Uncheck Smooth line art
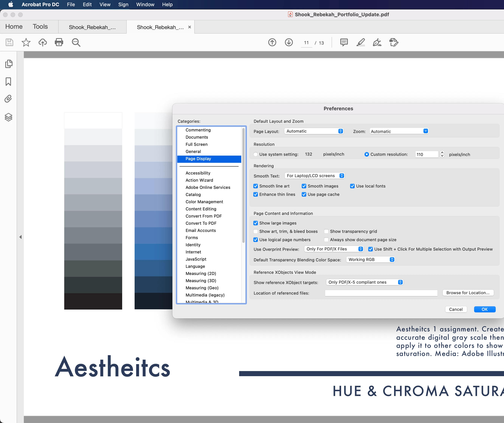Image resolution: width=504 pixels, height=423 pixels. (x=256, y=186)
